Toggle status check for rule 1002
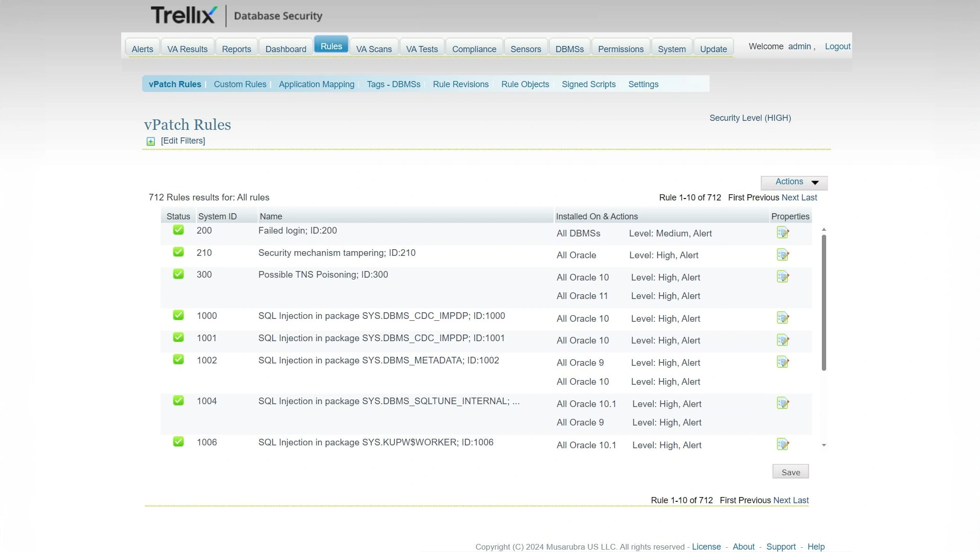The height and width of the screenshot is (552, 980). (178, 359)
